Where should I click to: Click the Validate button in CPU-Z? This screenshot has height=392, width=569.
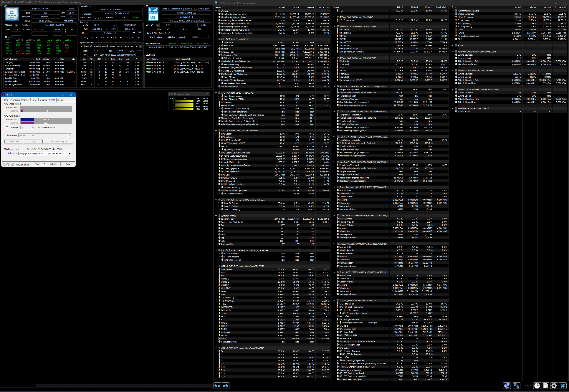pos(54,164)
